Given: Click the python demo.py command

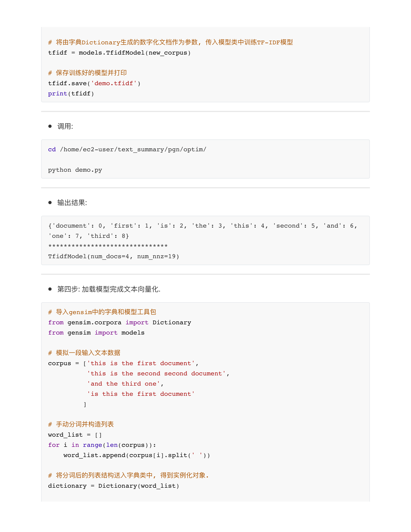Looking at the screenshot, I should click(x=75, y=170).
